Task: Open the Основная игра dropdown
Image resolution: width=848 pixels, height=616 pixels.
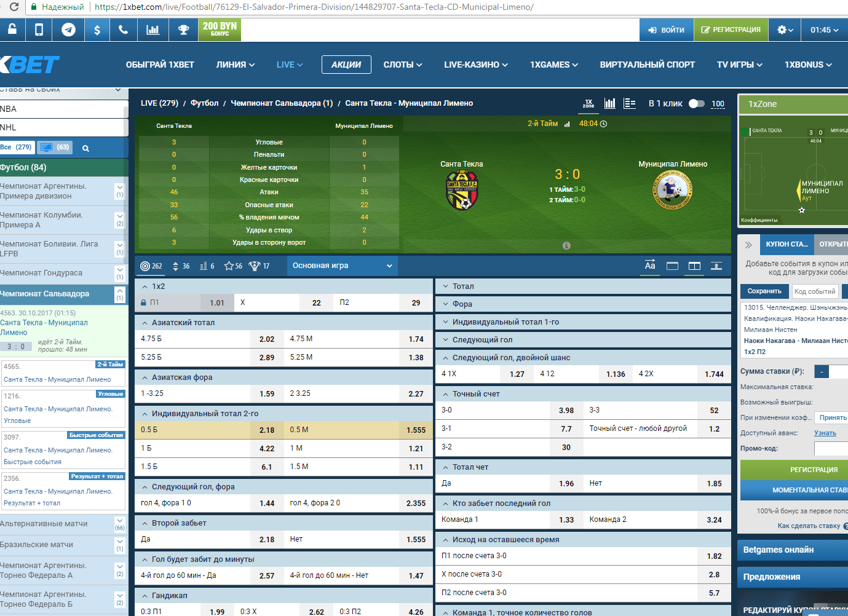Action: 342,266
